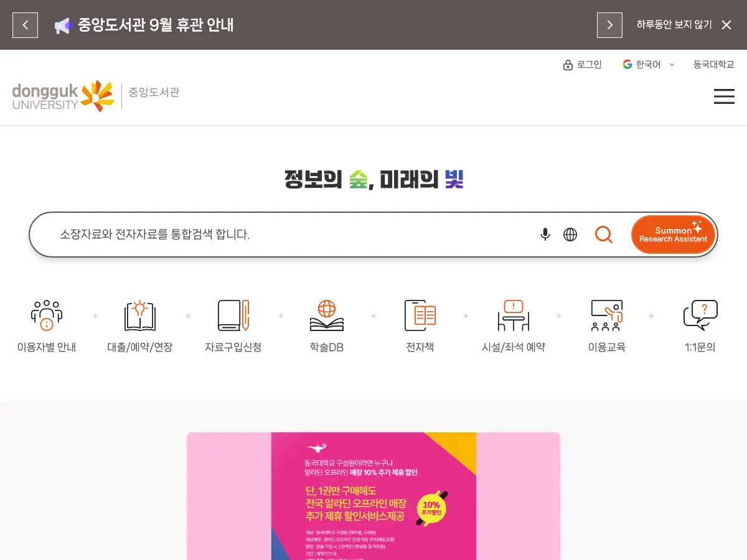Open the 로그인 link

coord(590,65)
